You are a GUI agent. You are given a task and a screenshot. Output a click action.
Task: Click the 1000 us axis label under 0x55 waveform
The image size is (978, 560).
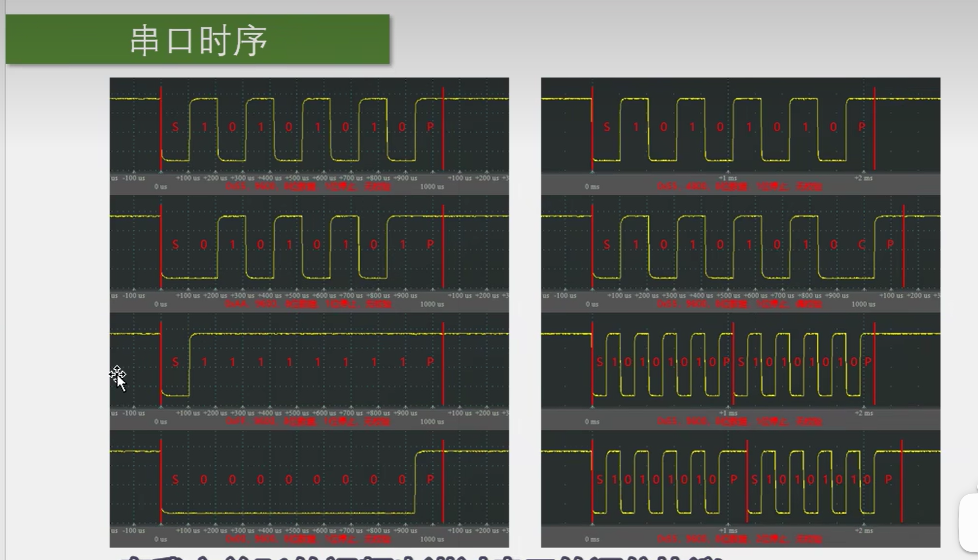(432, 186)
